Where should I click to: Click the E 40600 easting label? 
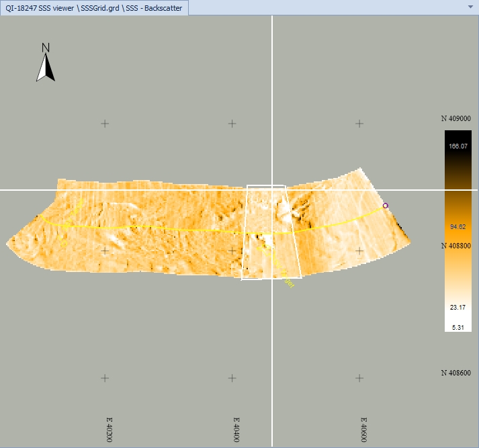[363, 427]
